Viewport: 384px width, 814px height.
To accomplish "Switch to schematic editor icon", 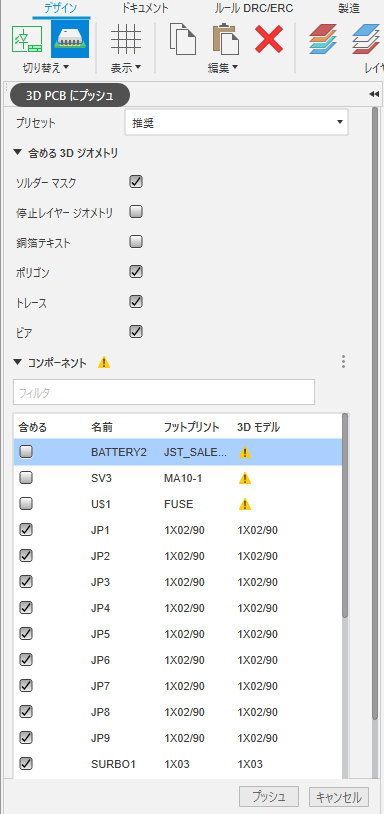I will pos(27,39).
